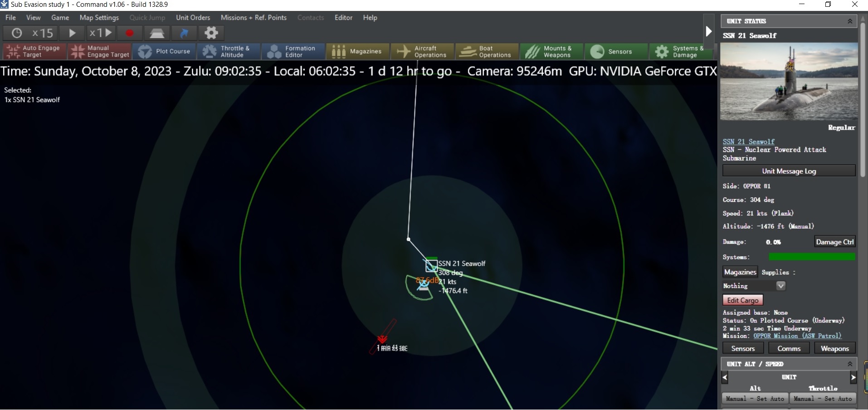The height and width of the screenshot is (410, 868).
Task: Click the "1 min 41 sec" label by the torpedo
Action: click(392, 348)
